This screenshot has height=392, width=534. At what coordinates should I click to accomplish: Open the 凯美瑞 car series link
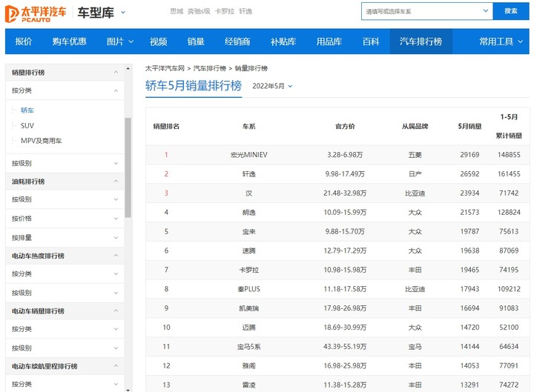click(x=249, y=308)
